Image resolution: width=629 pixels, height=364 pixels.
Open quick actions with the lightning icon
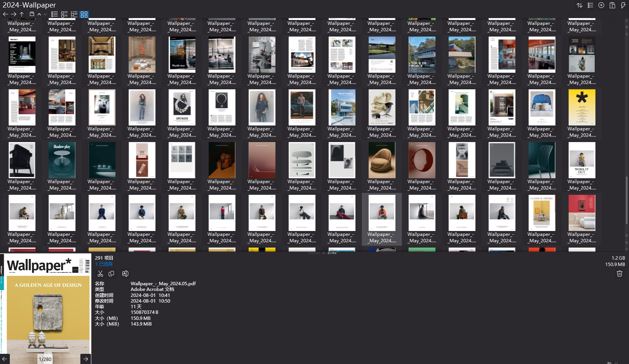click(x=623, y=5)
